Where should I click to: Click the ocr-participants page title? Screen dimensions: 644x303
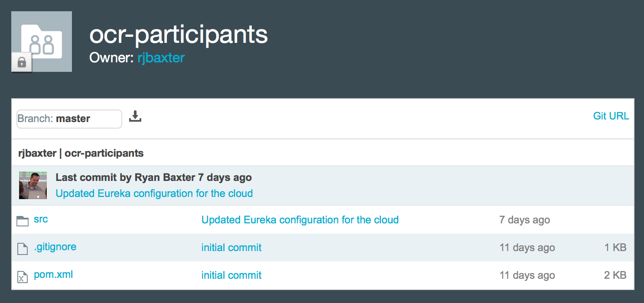click(x=179, y=35)
